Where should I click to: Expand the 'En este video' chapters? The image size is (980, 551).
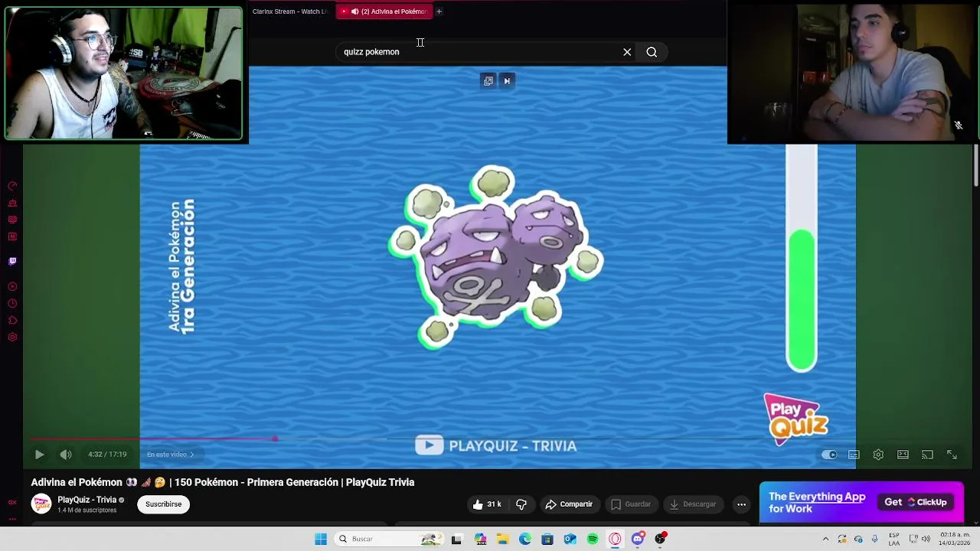[x=170, y=455]
